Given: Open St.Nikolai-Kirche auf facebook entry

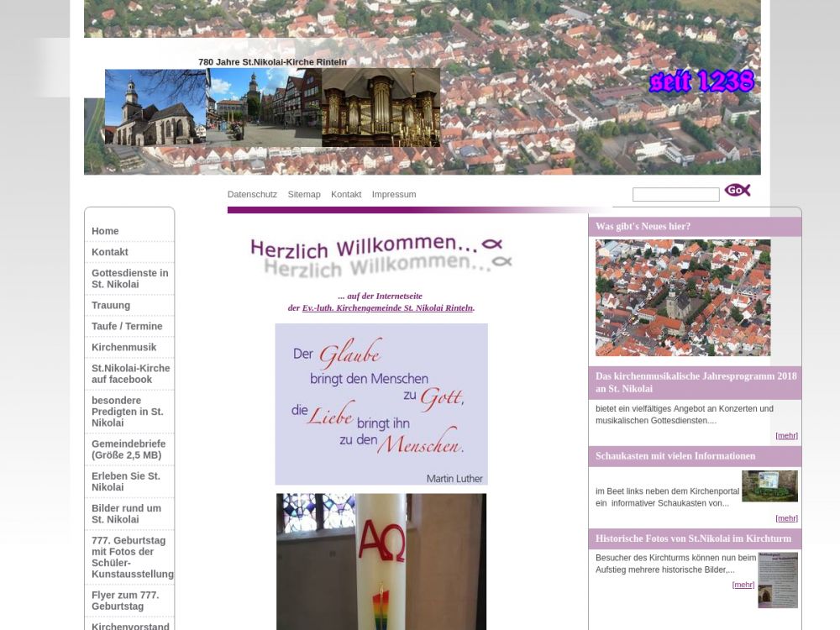Looking at the screenshot, I should tap(130, 374).
